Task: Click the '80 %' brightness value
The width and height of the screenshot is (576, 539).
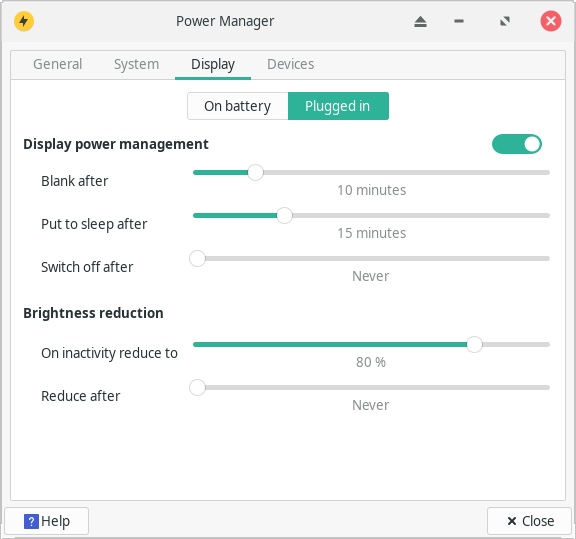Action: (x=371, y=362)
